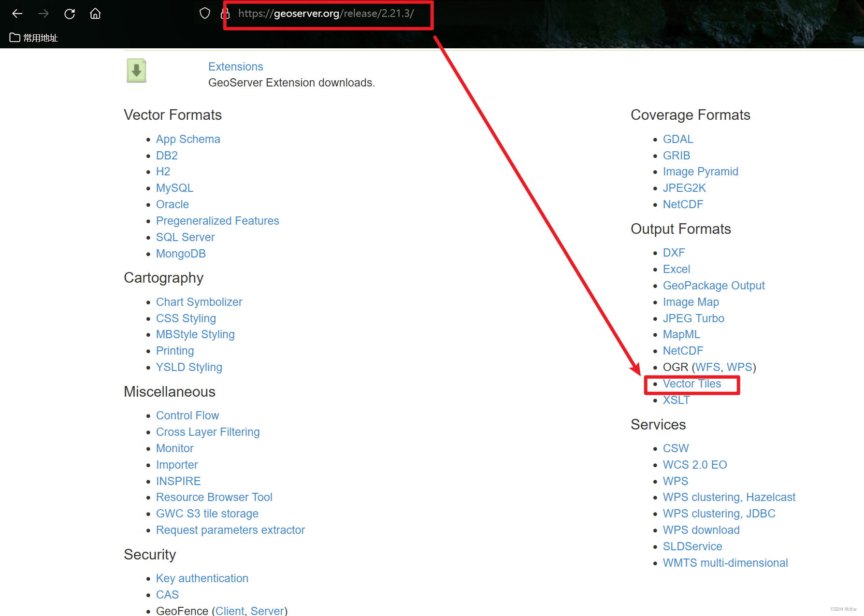Click the JPEG2K link
864x616 pixels.
pyautogui.click(x=684, y=188)
